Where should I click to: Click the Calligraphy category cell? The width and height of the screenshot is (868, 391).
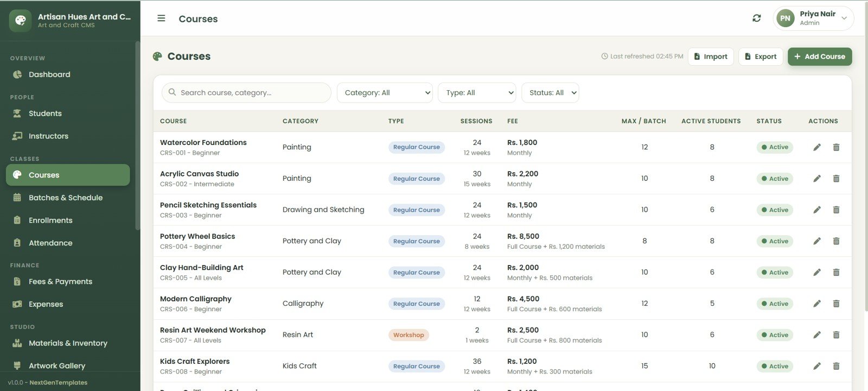303,304
